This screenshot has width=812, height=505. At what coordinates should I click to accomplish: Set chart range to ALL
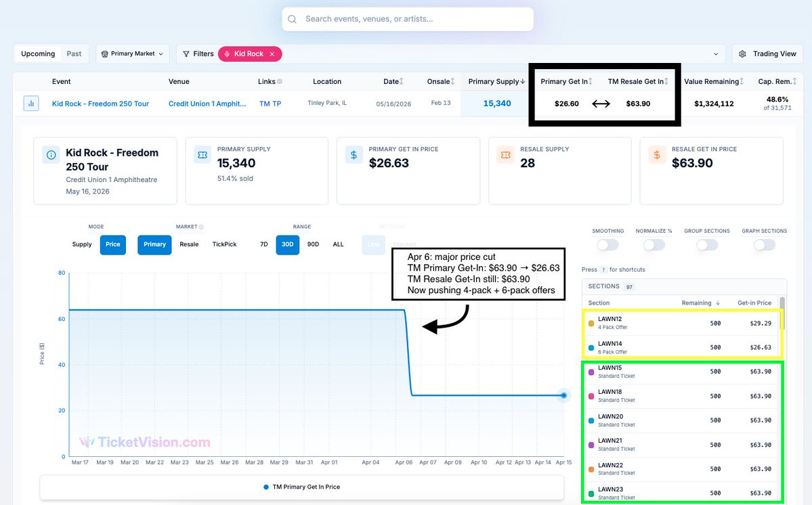click(x=338, y=244)
